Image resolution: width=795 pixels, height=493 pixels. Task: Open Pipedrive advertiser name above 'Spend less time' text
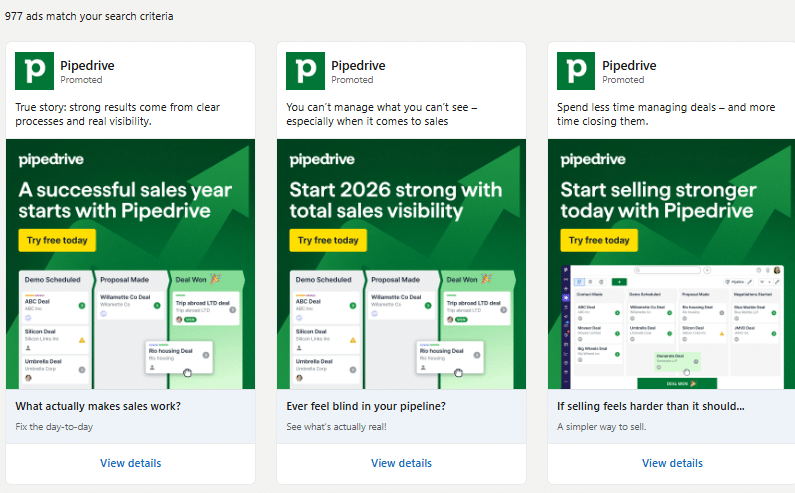(629, 65)
